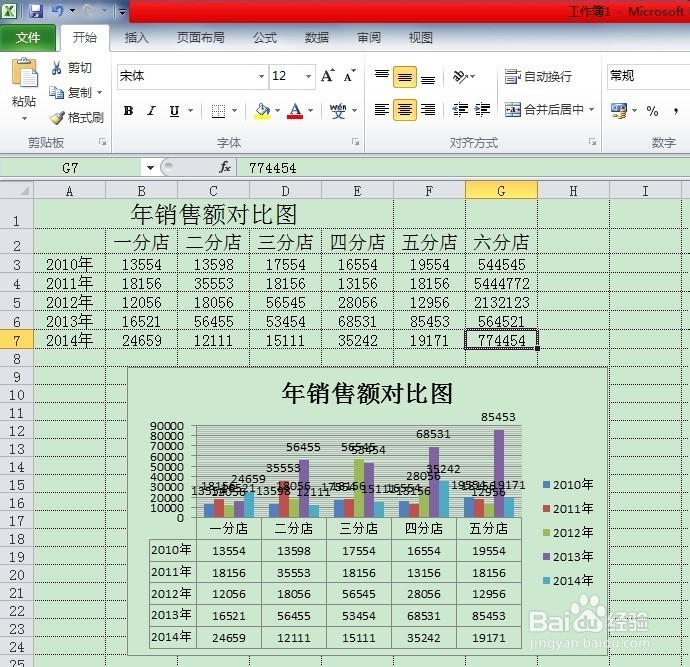Open the 合并后居中 dropdown arrow
This screenshot has width=690, height=667.
coord(591,109)
